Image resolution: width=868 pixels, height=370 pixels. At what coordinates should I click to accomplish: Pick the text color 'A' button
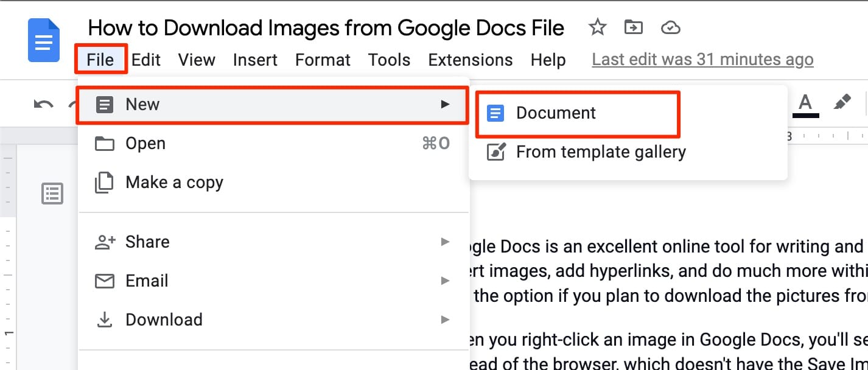coord(805,103)
